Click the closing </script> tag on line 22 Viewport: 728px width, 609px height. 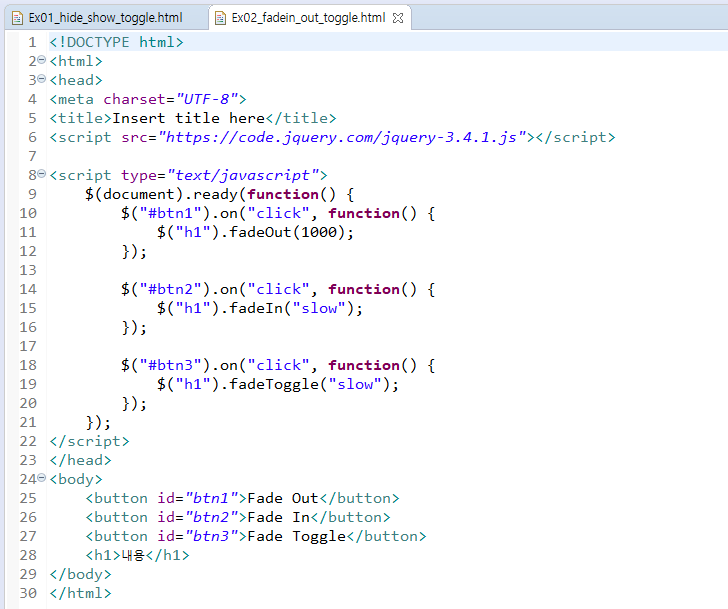coord(90,441)
